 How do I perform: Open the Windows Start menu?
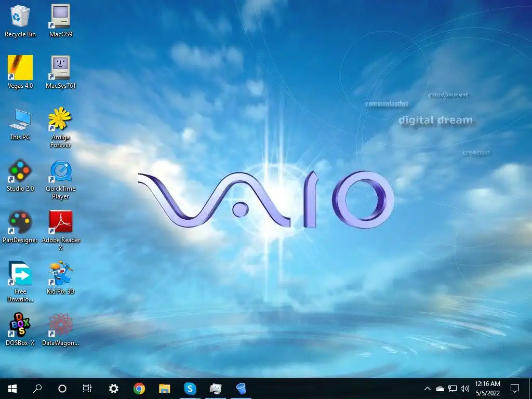tap(12, 389)
